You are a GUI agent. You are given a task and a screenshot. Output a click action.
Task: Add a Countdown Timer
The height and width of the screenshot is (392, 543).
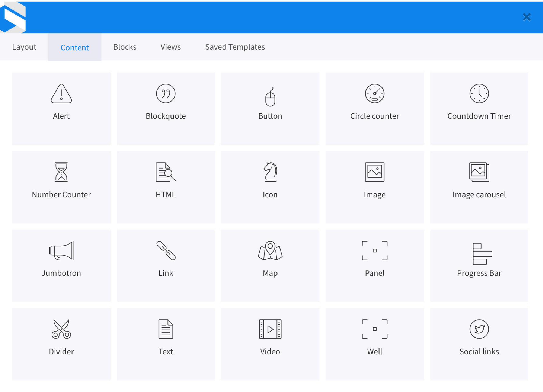point(479,108)
